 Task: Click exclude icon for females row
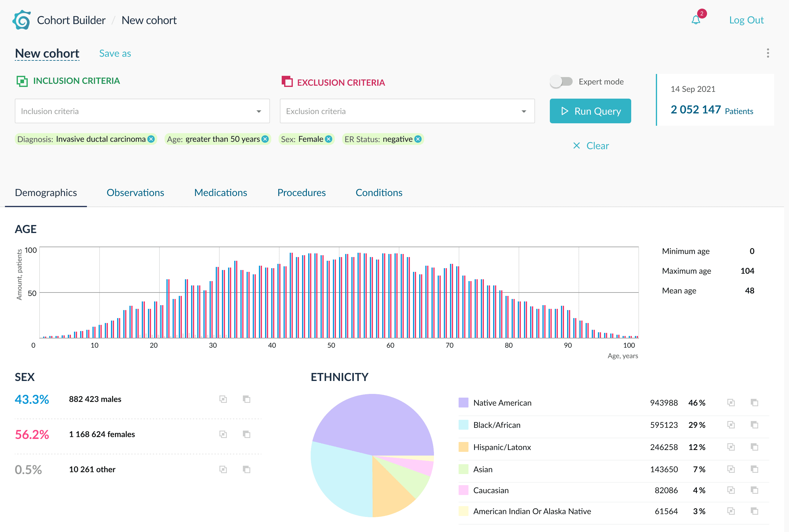coord(247,434)
